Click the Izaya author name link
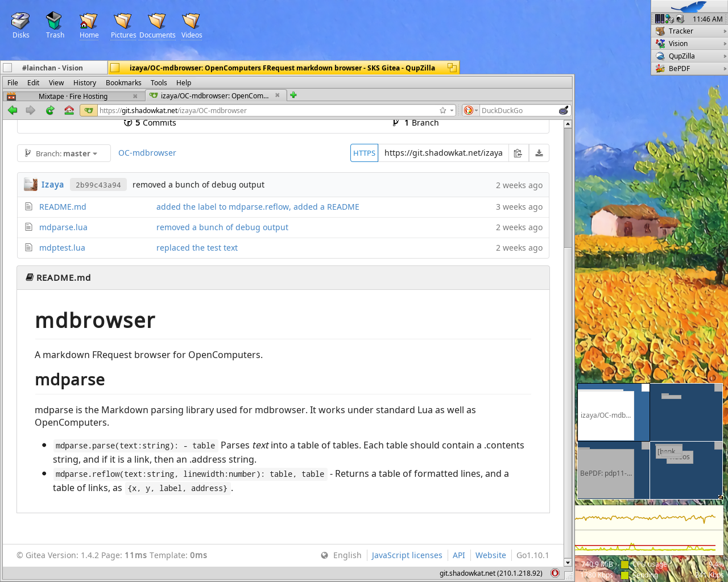 [x=52, y=185]
